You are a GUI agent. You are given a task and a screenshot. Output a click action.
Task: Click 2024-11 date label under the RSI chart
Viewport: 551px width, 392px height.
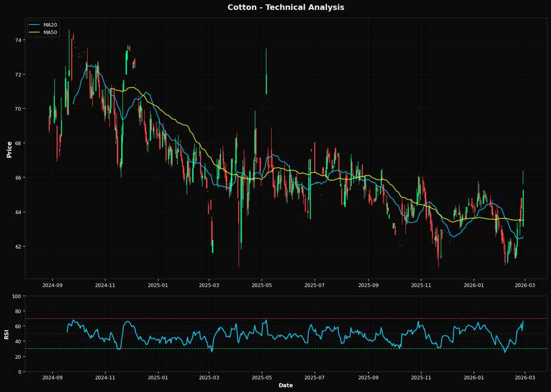[105, 378]
